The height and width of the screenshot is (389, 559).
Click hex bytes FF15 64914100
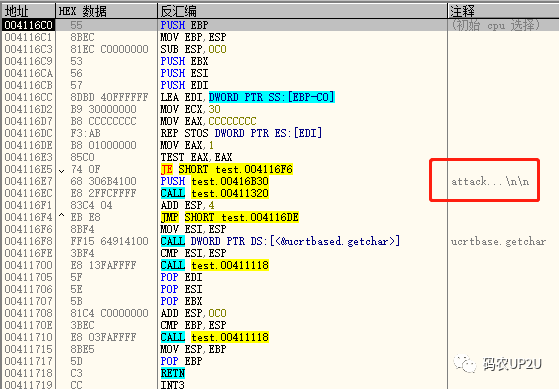(x=109, y=241)
